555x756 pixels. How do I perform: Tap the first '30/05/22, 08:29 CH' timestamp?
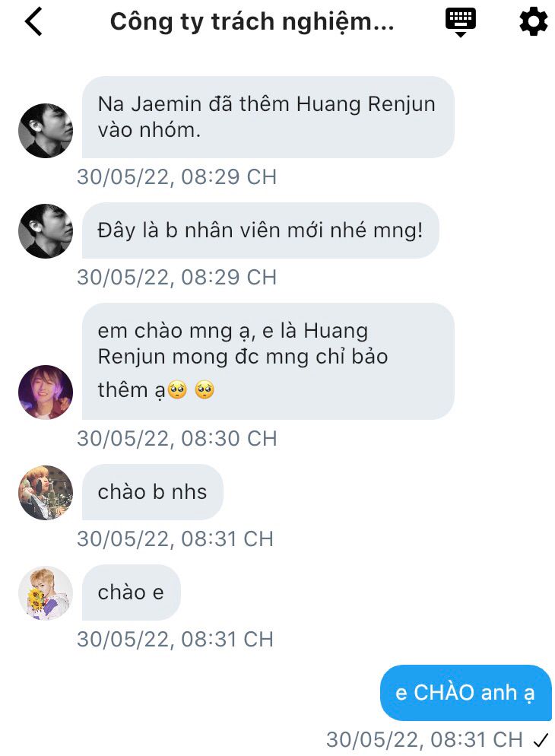(x=177, y=177)
